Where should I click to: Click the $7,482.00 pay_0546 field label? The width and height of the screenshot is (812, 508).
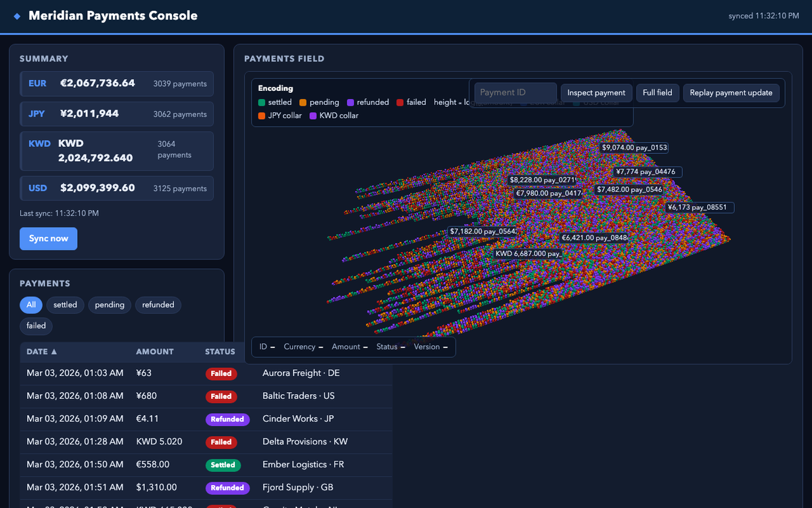coord(629,190)
